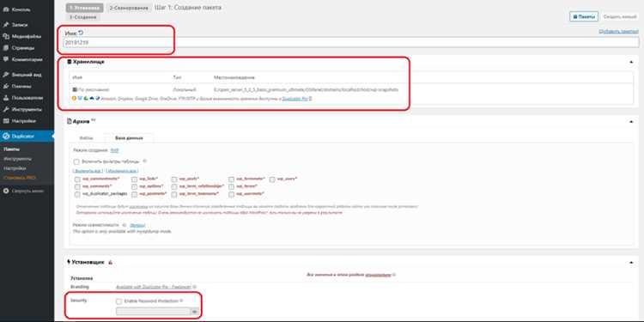
Task: Enable Password Protection checkbox
Action: (x=118, y=301)
